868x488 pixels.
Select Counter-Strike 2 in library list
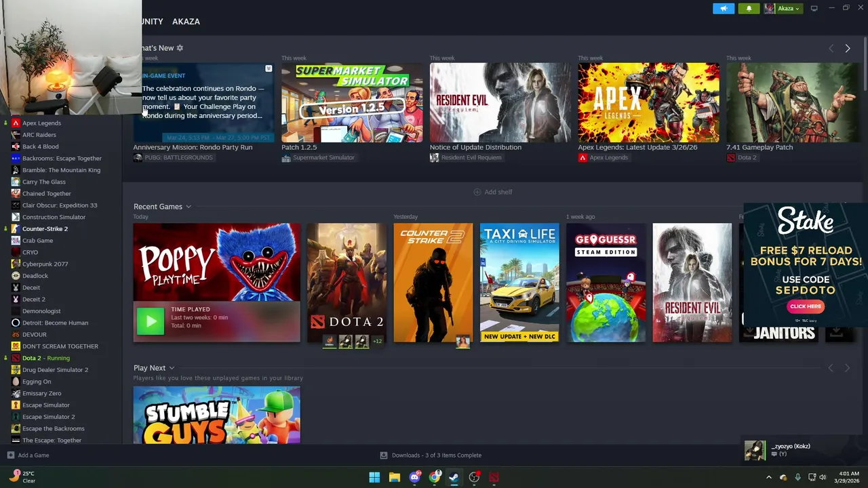click(45, 229)
